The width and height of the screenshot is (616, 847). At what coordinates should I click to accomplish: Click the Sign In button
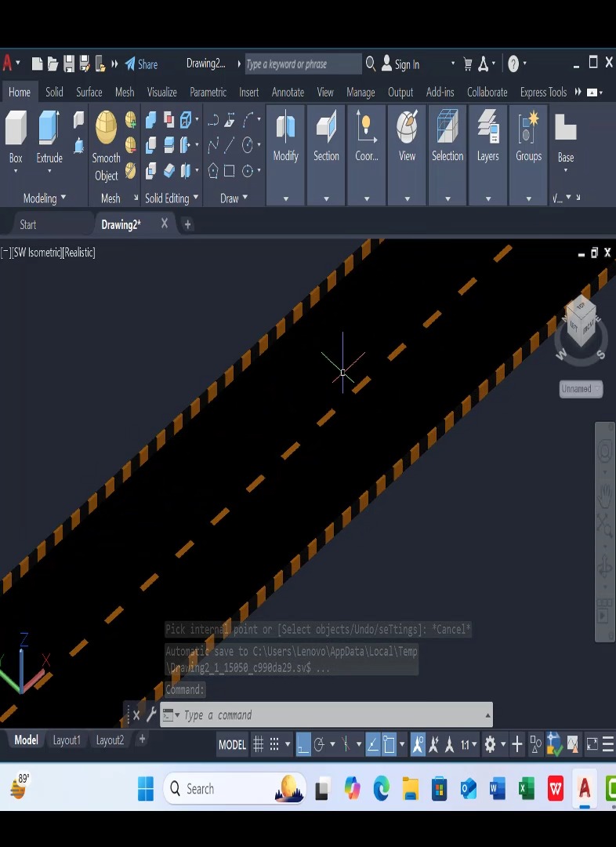(x=400, y=64)
